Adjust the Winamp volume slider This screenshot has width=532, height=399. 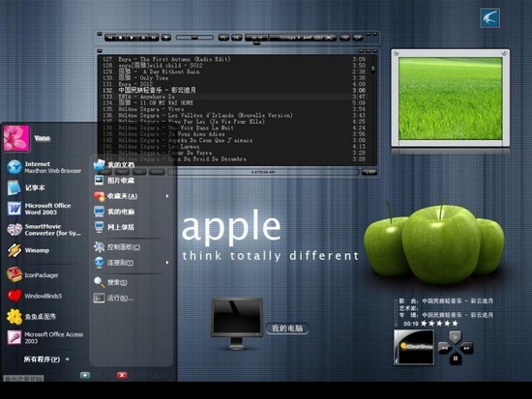tap(194, 38)
